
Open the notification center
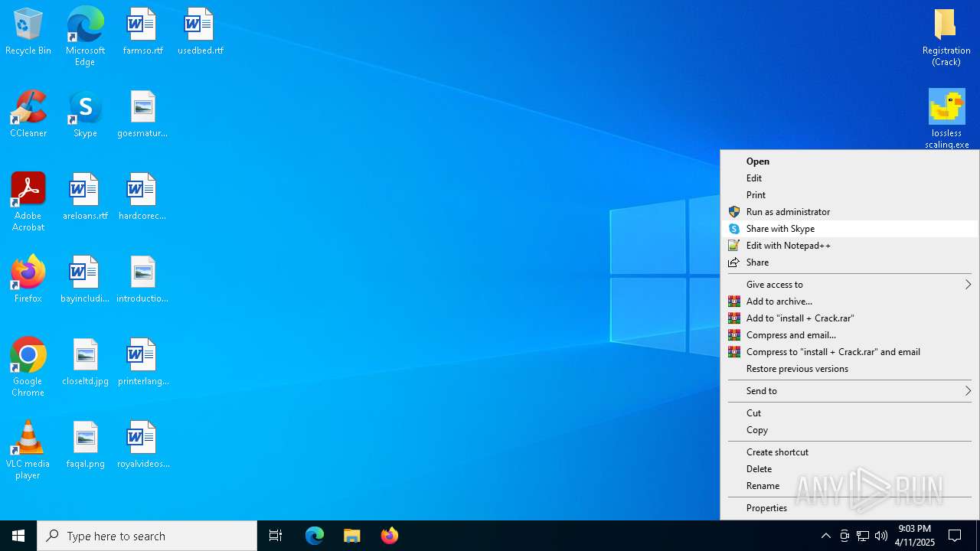coord(955,536)
